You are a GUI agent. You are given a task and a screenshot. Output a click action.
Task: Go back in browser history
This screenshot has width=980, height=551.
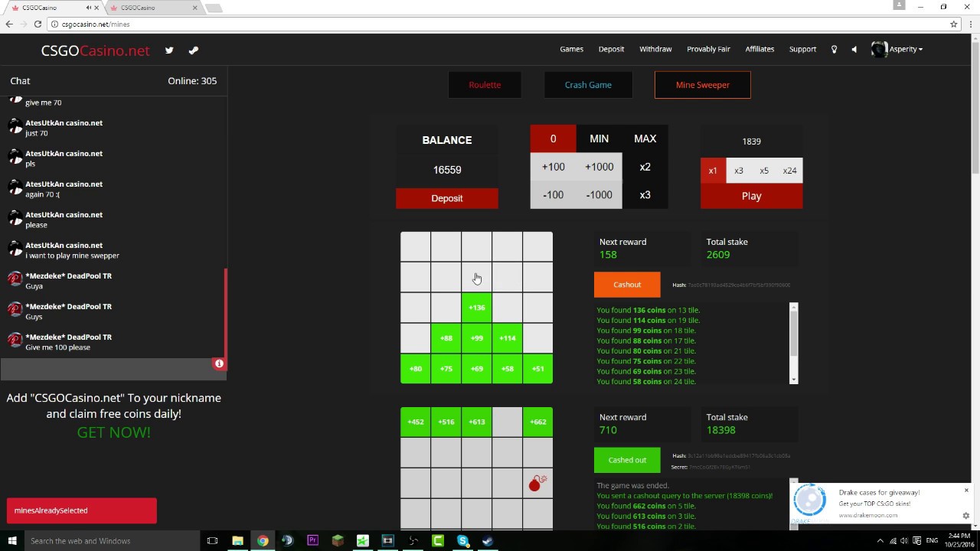coord(9,24)
